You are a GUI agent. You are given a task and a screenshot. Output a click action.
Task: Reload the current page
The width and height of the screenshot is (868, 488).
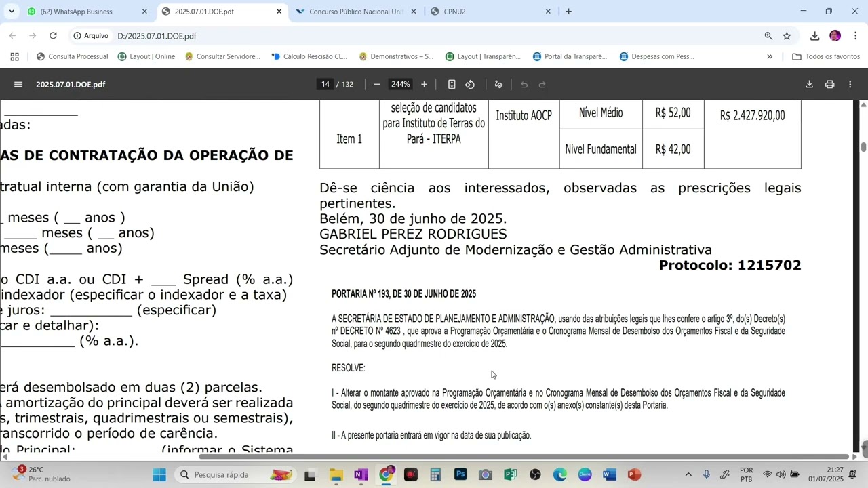[53, 36]
